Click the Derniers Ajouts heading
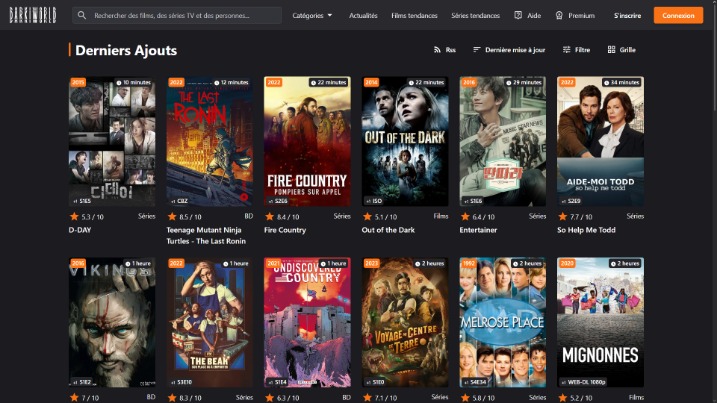The image size is (717, 403). point(126,50)
